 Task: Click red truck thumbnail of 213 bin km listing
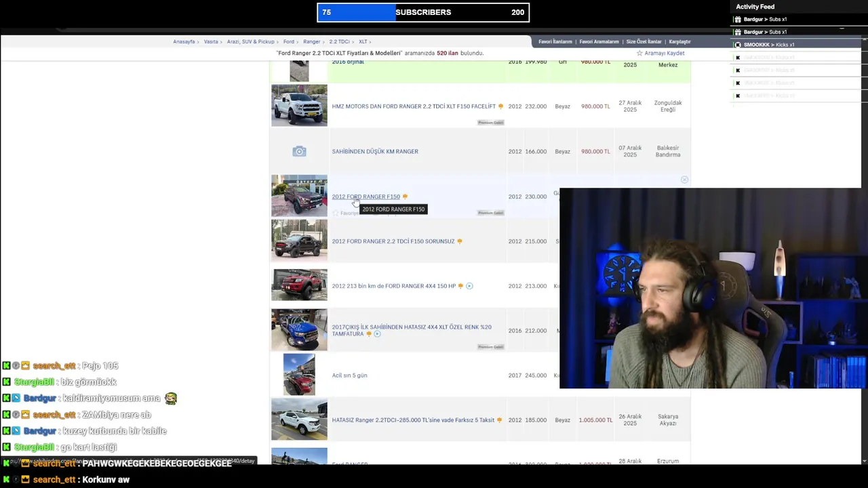click(299, 285)
